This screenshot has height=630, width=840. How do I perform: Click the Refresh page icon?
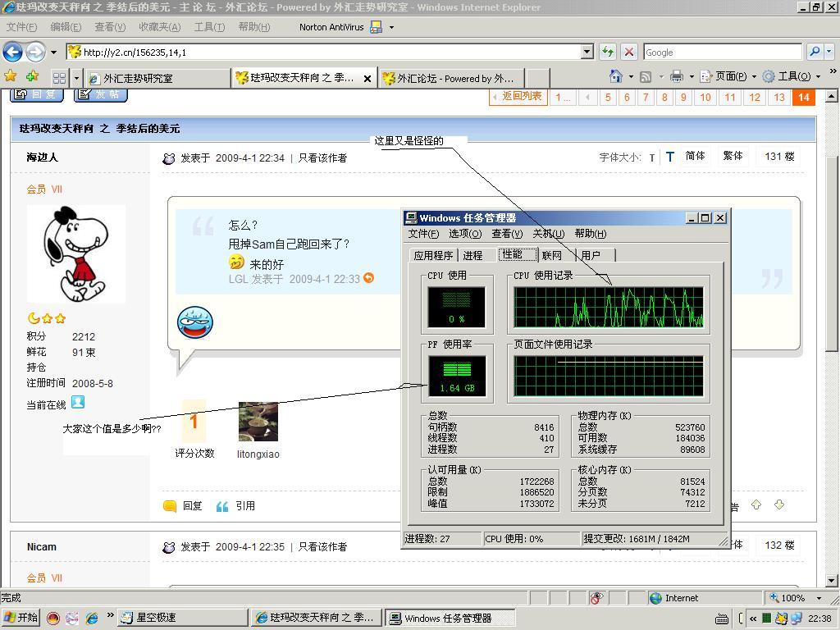click(608, 52)
